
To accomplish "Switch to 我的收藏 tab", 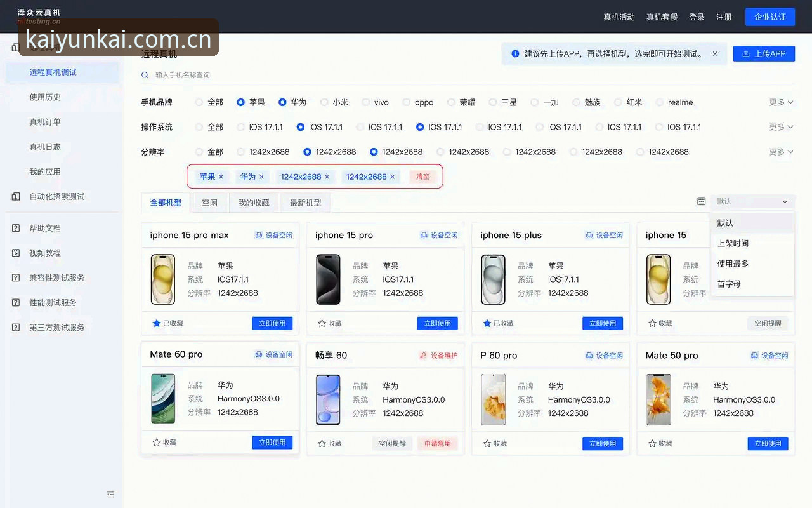I will coord(254,203).
